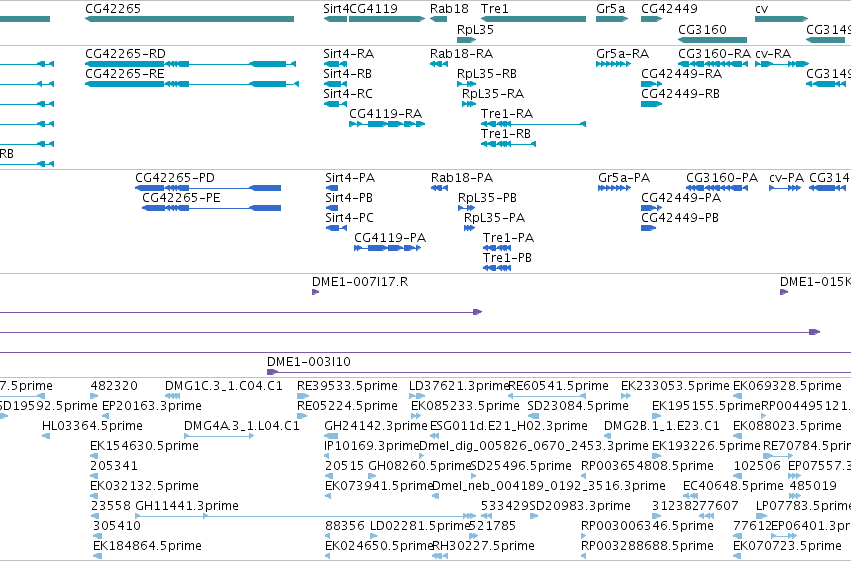The width and height of the screenshot is (851, 561).
Task: Open the Tre1-PB protein feature
Action: tap(497, 268)
